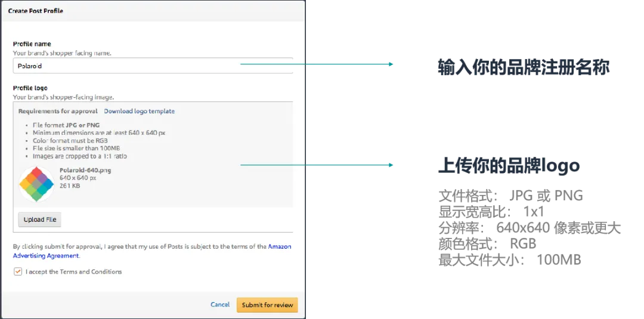Click the 261 KB file size text
The width and height of the screenshot is (644, 319).
point(70,186)
